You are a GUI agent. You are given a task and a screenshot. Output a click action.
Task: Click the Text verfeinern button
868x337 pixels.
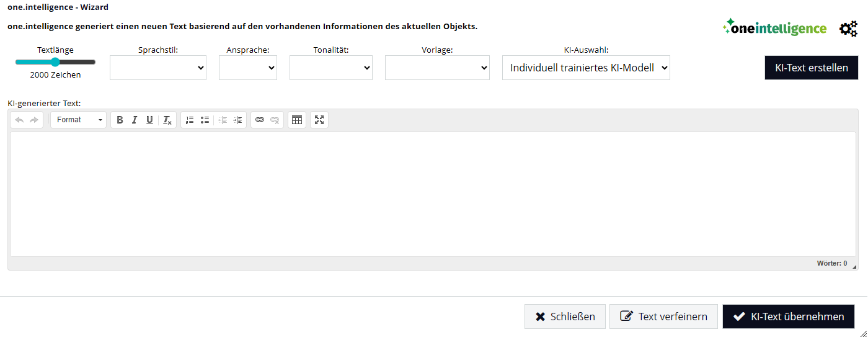coord(663,317)
